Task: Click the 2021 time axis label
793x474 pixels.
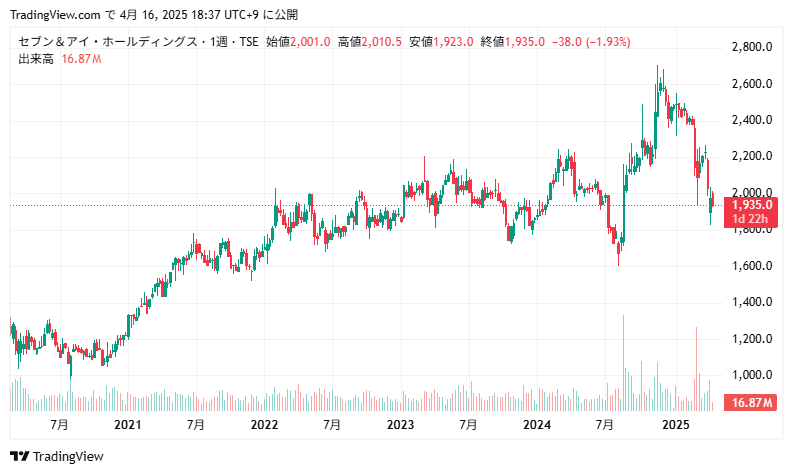Action: click(x=127, y=424)
